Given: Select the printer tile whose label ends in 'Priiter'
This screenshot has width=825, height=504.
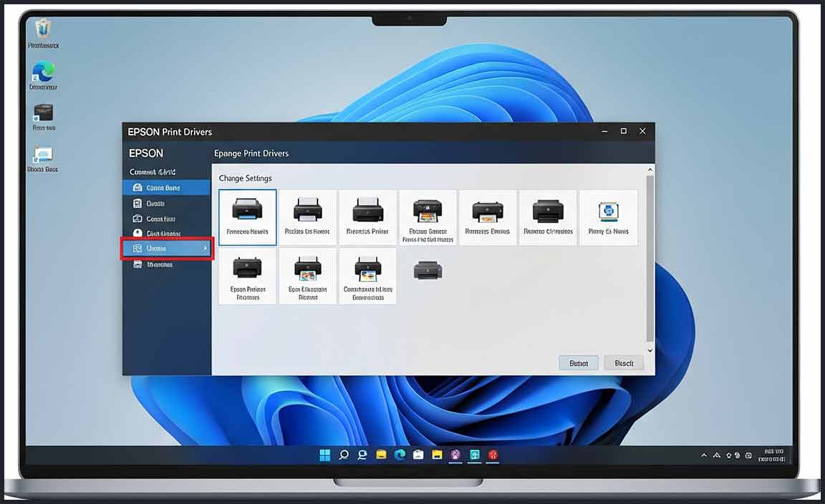Looking at the screenshot, I should click(x=367, y=217).
